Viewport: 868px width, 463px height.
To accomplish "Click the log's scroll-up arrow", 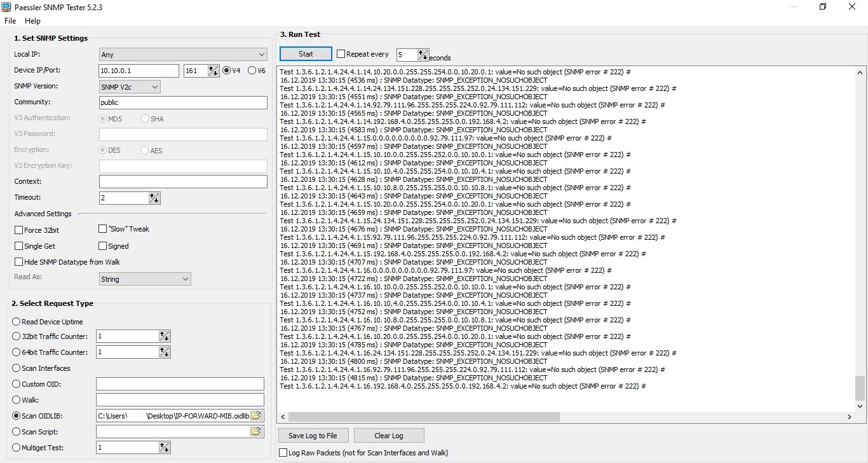I will (860, 73).
